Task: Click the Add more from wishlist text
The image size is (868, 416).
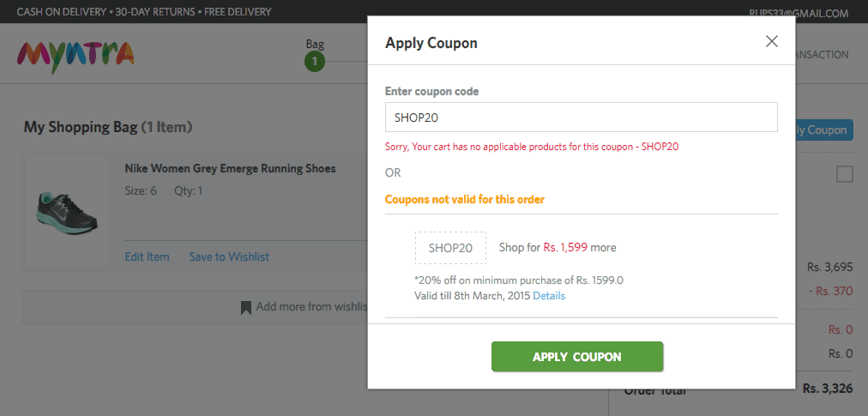Action: (x=311, y=306)
